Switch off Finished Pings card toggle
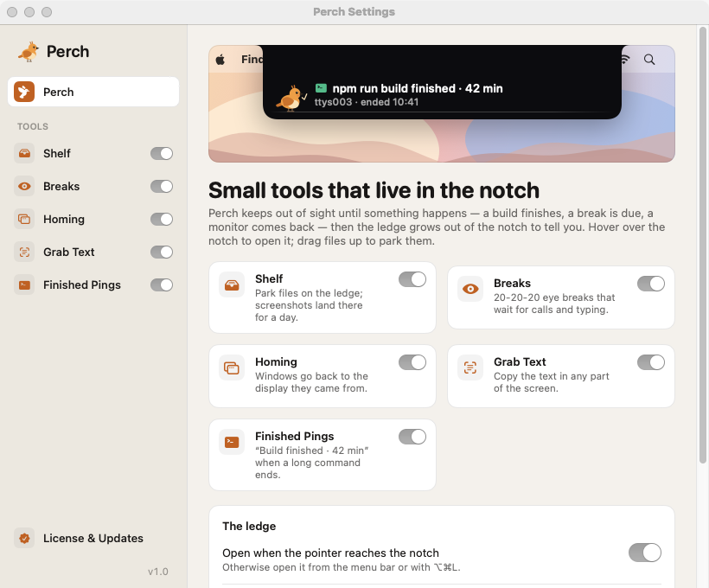709x588 pixels. tap(412, 437)
